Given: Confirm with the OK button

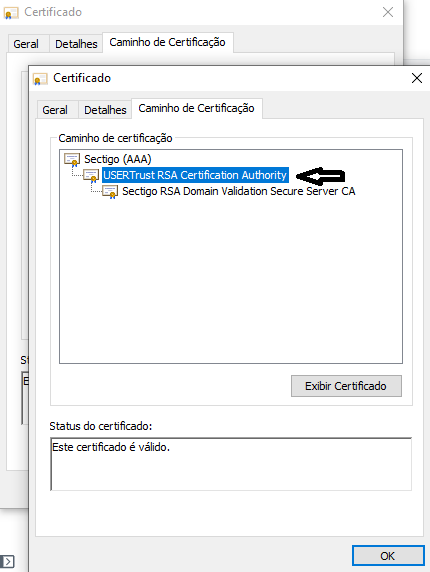Looking at the screenshot, I should point(388,556).
